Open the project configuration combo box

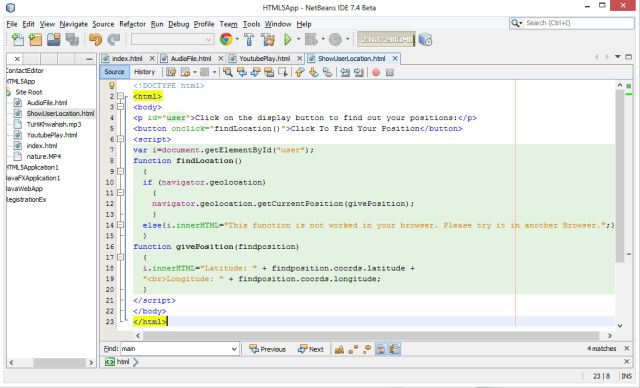click(x=172, y=40)
